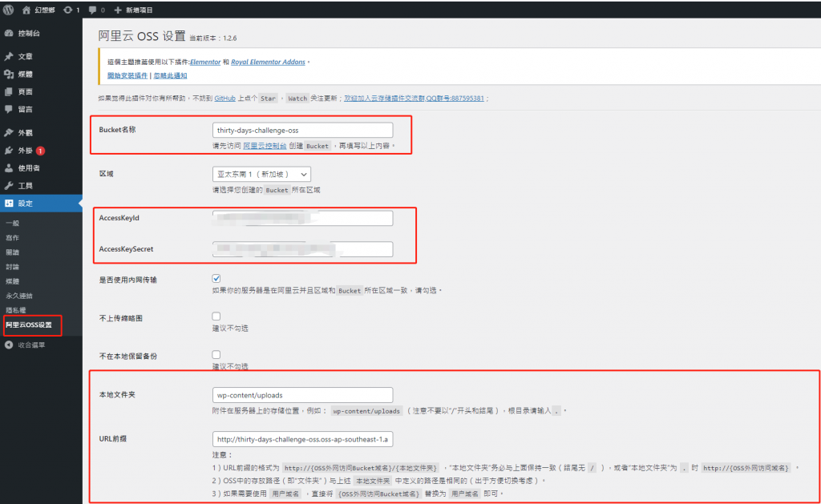Viewport: 821px width, 504px height.
Task: Open the comments bubble icon in admin bar
Action: coord(93,10)
